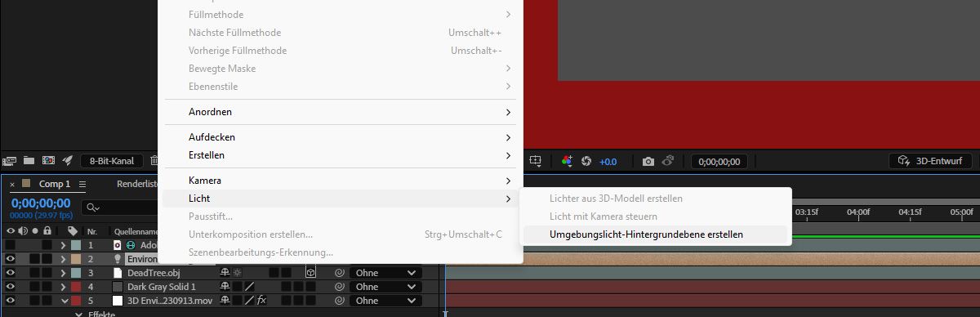Image resolution: width=980 pixels, height=317 pixels.
Task: Hide DeadTree.obj layer with eye toggle
Action: point(11,273)
